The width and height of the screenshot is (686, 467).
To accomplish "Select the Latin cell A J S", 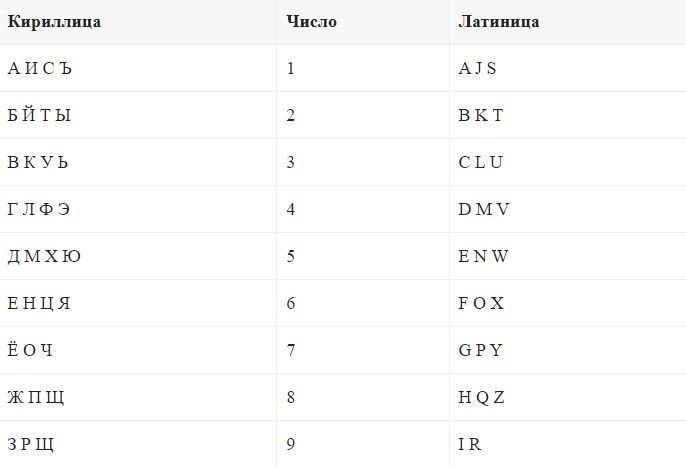I will pos(568,68).
